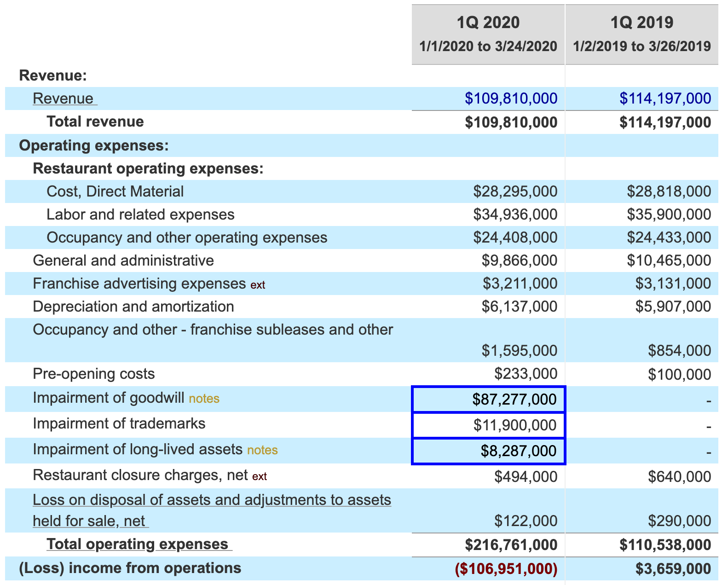728x585 pixels.
Task: Click the Labor and related expenses label
Action: tap(140, 214)
